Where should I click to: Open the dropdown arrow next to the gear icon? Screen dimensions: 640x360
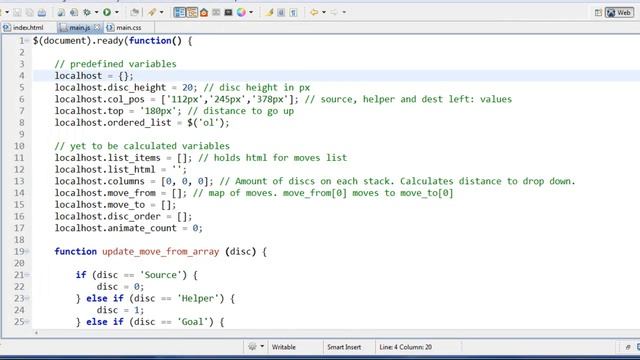96,13
